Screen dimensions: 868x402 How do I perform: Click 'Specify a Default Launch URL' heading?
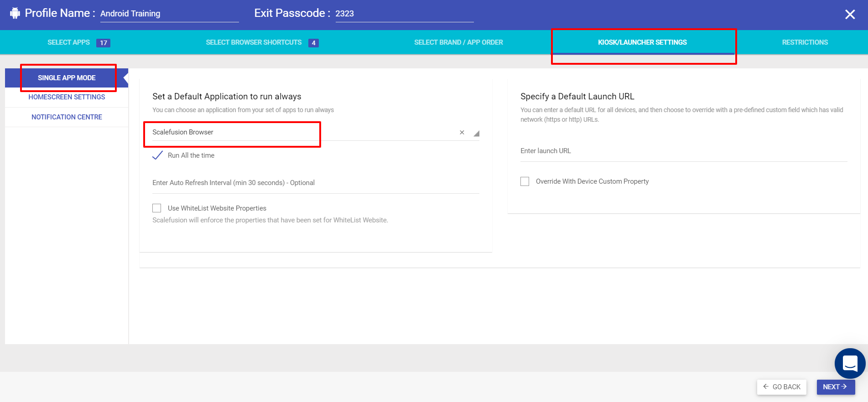577,97
